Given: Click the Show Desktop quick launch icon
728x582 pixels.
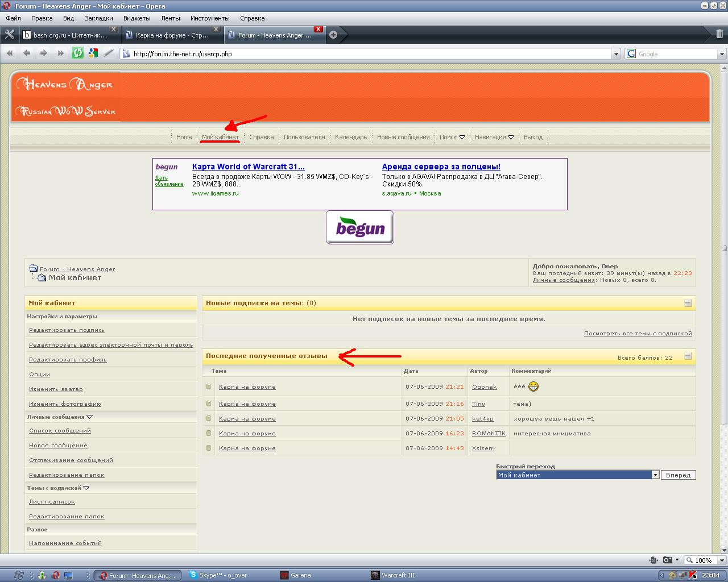Looking at the screenshot, I should [x=68, y=575].
